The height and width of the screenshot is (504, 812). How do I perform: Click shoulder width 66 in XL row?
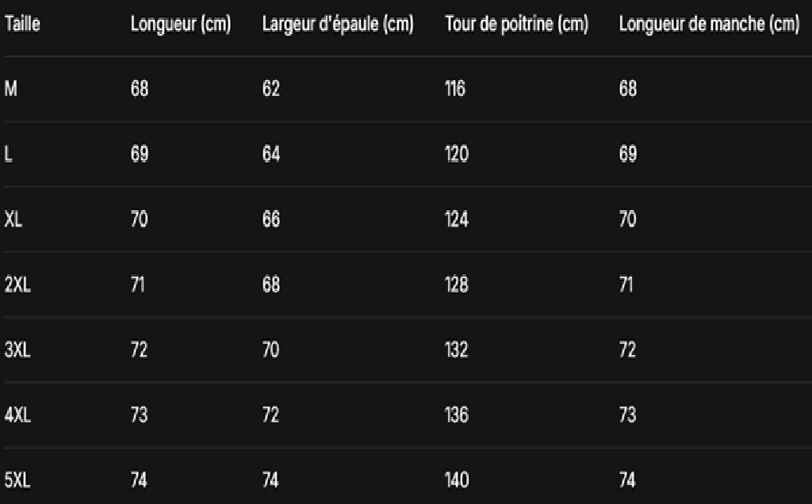pyautogui.click(x=271, y=220)
